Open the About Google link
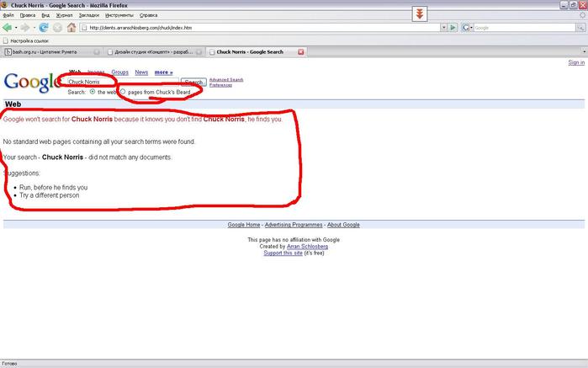This screenshot has width=588, height=368. [x=343, y=225]
